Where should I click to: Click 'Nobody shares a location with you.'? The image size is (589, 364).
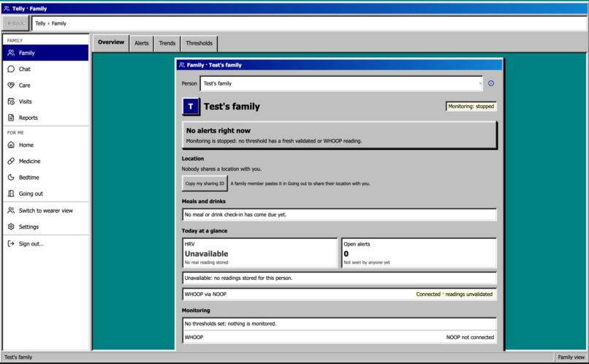(x=221, y=169)
